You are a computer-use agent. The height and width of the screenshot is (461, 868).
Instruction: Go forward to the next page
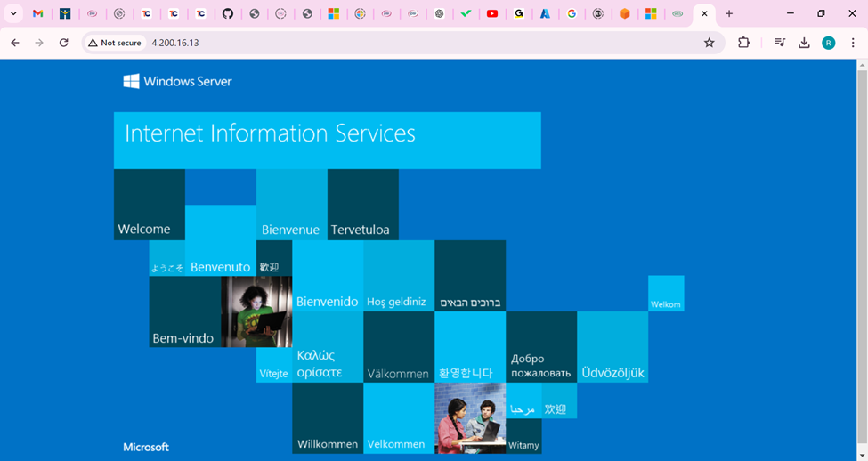click(39, 43)
